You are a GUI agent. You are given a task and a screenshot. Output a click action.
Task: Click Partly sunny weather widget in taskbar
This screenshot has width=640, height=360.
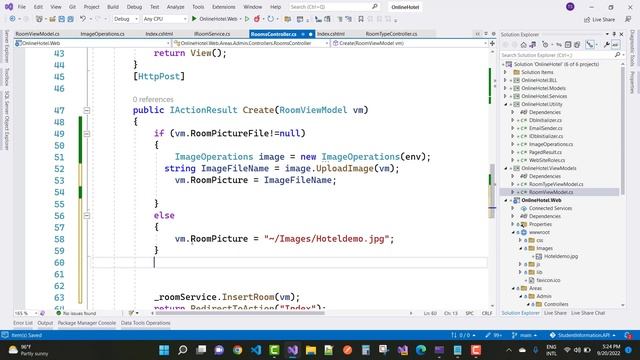(28, 350)
